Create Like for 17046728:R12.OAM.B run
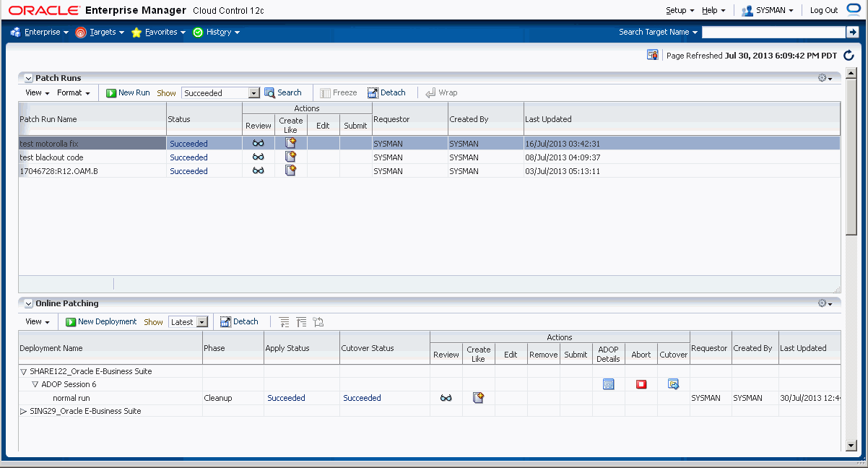868x468 pixels. click(291, 170)
